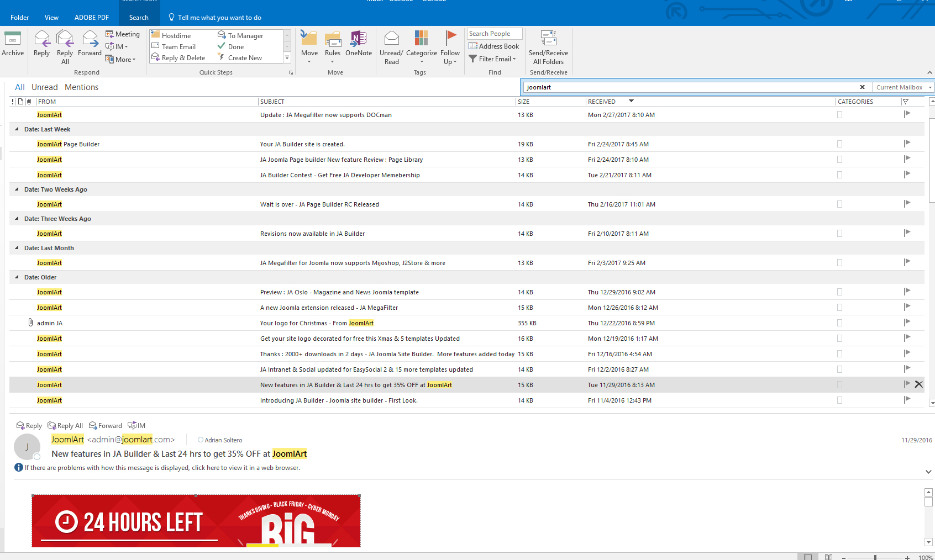Open the Current Mailbox scope dropdown
Image resolution: width=935 pixels, height=560 pixels.
pos(904,87)
